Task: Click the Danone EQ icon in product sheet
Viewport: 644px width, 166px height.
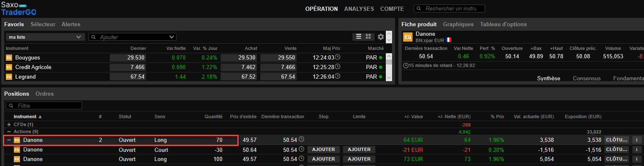Action: (408, 37)
